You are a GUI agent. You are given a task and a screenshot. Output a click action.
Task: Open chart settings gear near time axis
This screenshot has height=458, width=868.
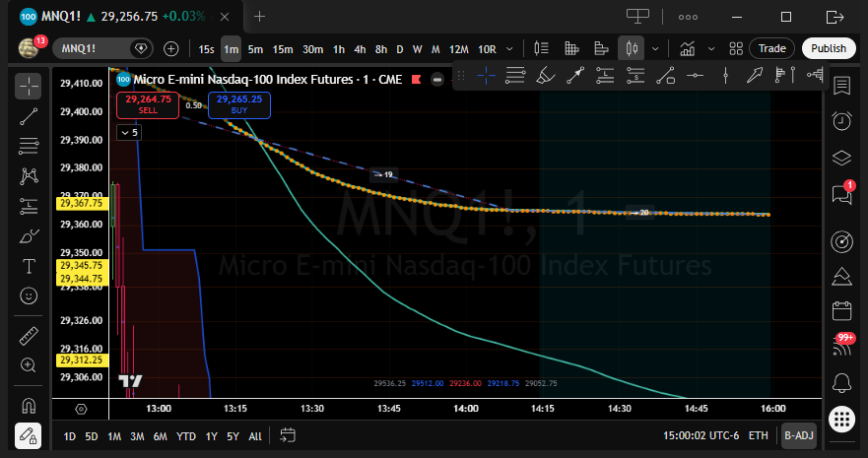[x=81, y=410]
